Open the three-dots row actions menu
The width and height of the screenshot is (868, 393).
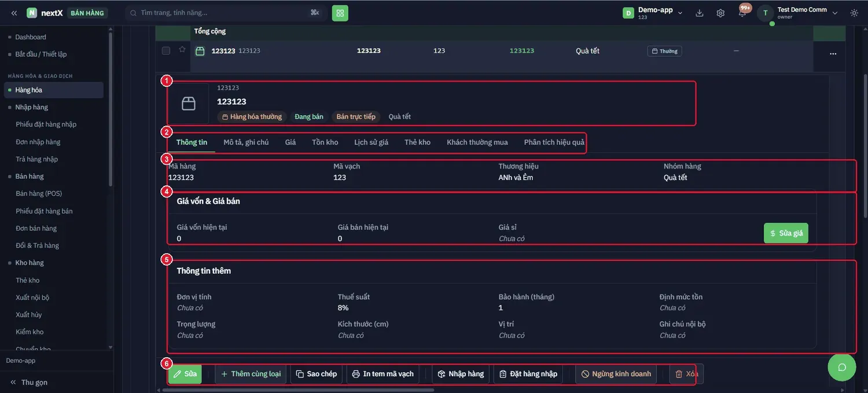coord(833,53)
